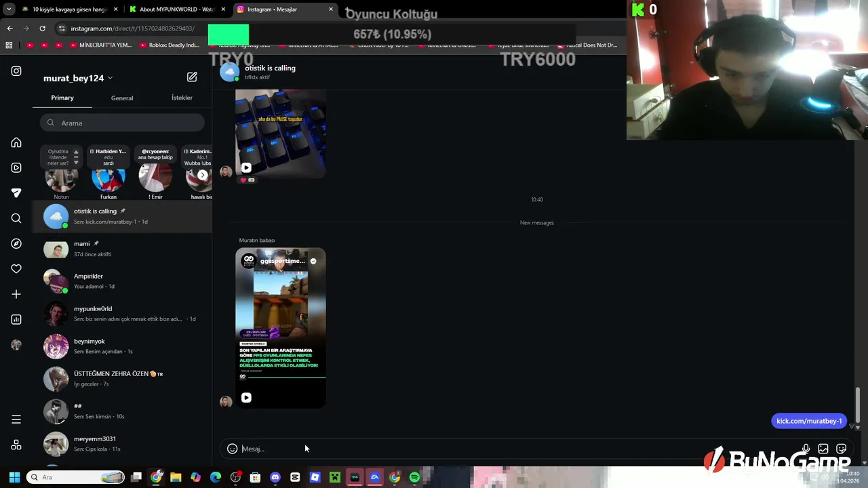Attach a photo using the image icon
The image size is (868, 488).
coord(823,449)
